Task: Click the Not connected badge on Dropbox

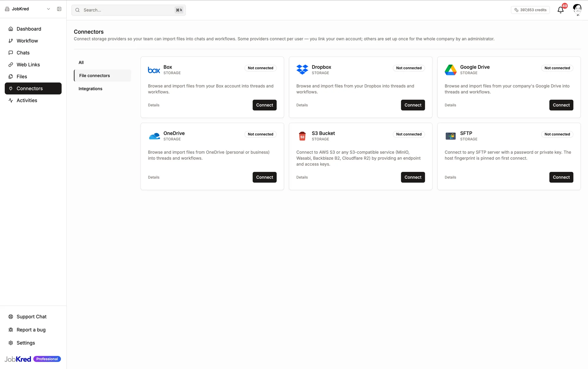Action: pyautogui.click(x=409, y=68)
